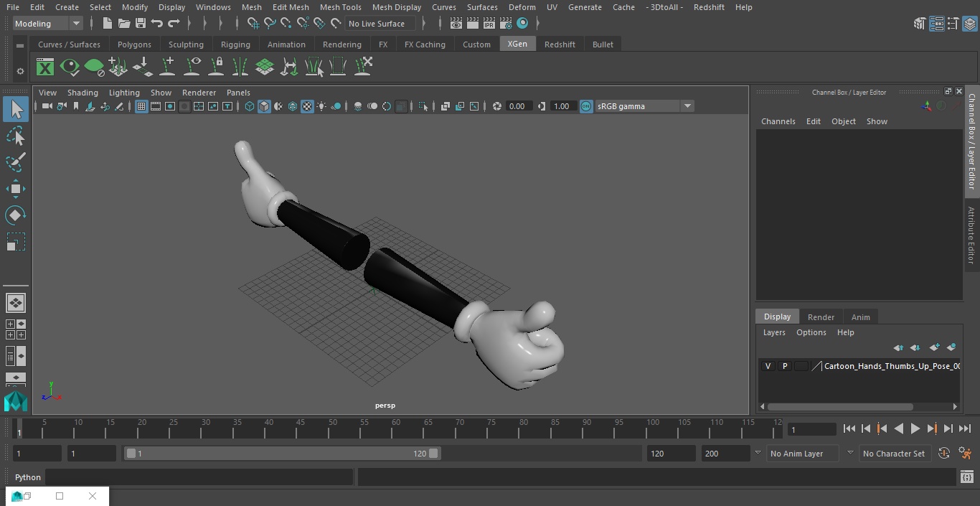This screenshot has height=506, width=980.
Task: Click Create New Layer icon in layer editor
Action: [x=934, y=347]
